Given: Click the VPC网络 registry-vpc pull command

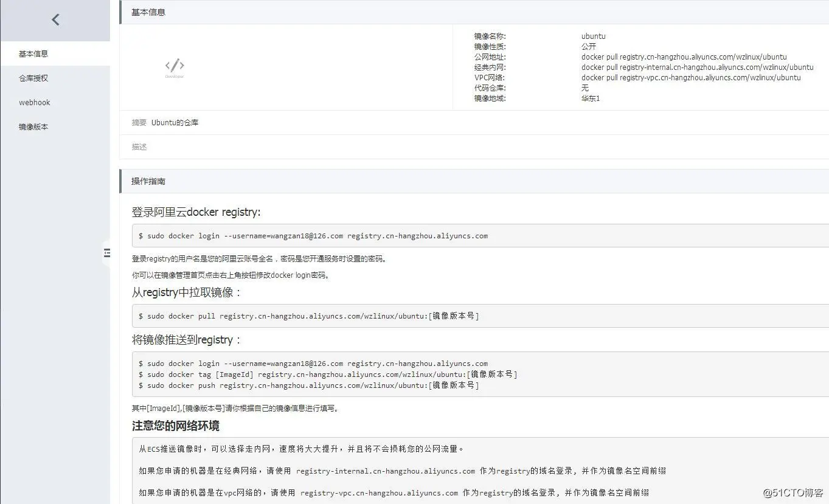Looking at the screenshot, I should pos(690,78).
